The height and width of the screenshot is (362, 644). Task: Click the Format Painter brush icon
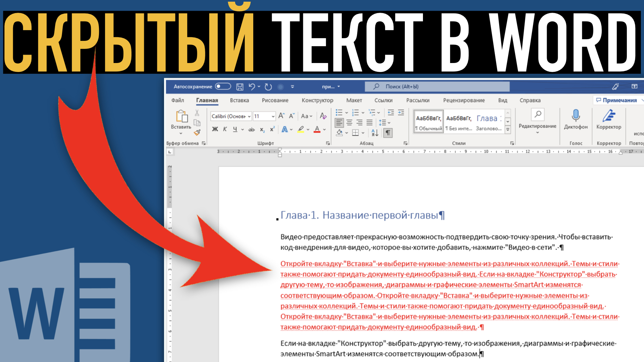[197, 132]
